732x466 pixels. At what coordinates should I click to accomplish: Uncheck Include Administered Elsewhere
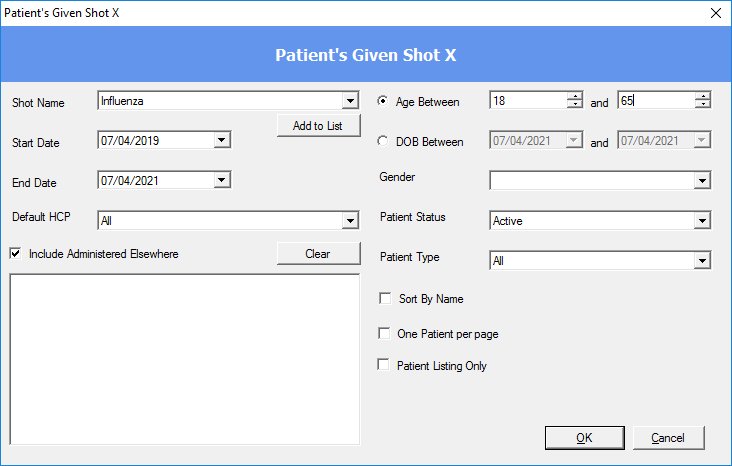[x=16, y=254]
